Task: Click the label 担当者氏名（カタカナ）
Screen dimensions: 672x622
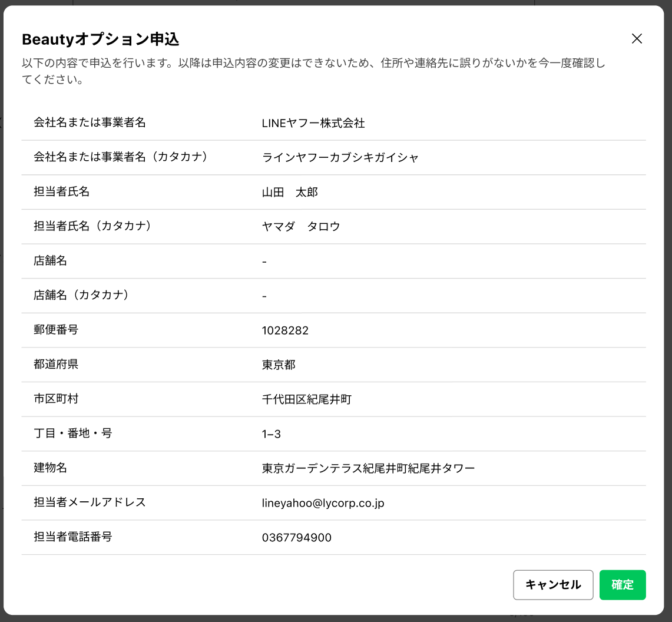Action: (x=93, y=226)
